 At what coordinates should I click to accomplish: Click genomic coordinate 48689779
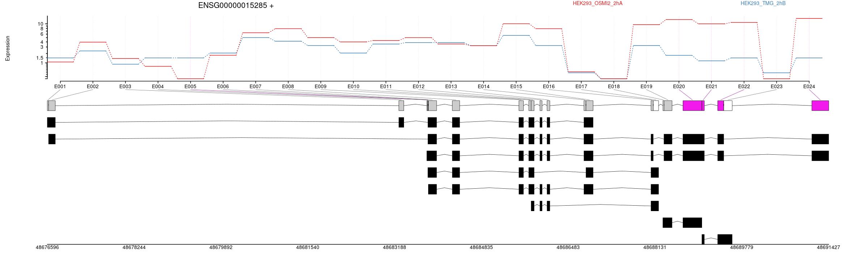(741, 248)
